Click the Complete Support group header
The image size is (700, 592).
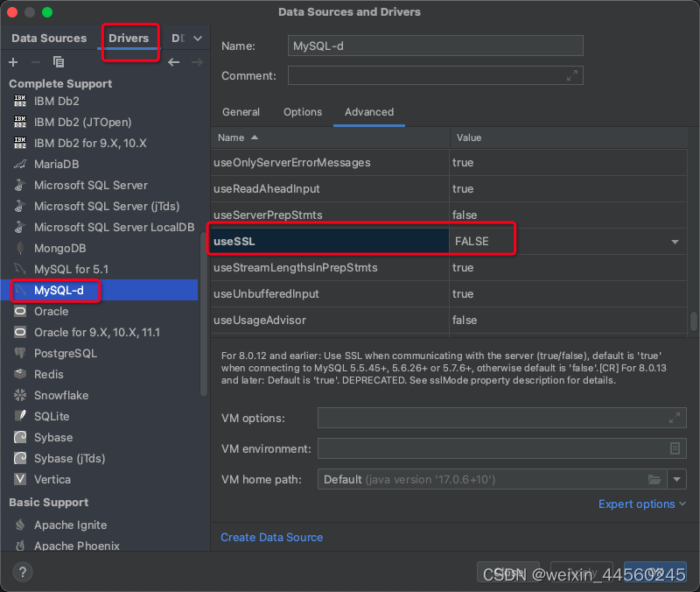tap(60, 83)
